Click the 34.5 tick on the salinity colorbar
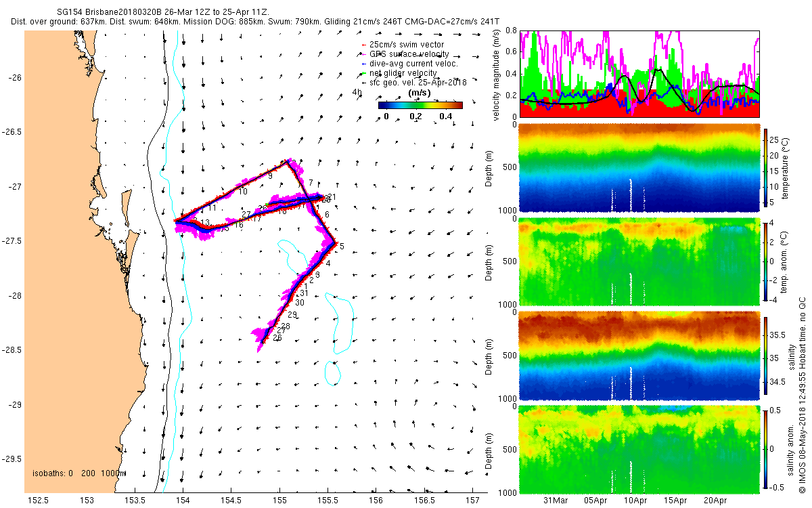 (779, 383)
